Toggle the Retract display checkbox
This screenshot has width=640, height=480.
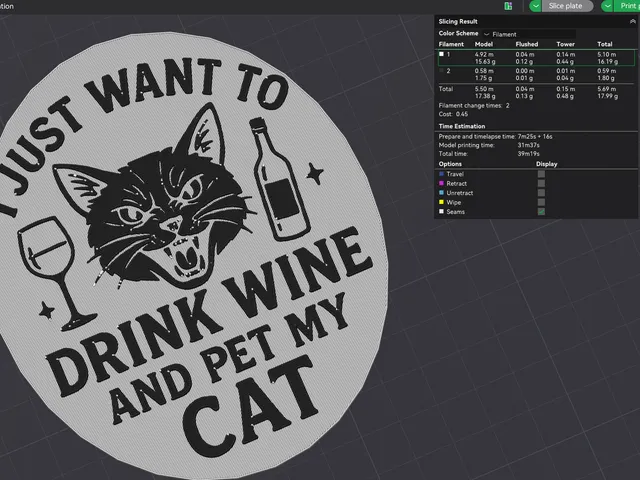click(541, 183)
